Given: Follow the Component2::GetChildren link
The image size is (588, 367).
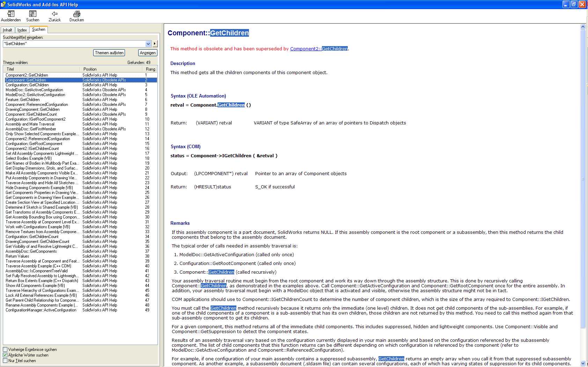Looking at the screenshot, I should (x=319, y=49).
